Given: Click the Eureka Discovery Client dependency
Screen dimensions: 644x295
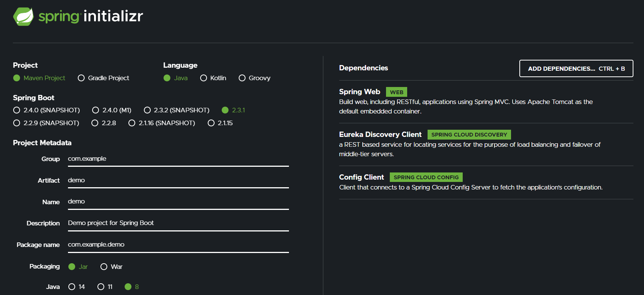Looking at the screenshot, I should pos(380,135).
